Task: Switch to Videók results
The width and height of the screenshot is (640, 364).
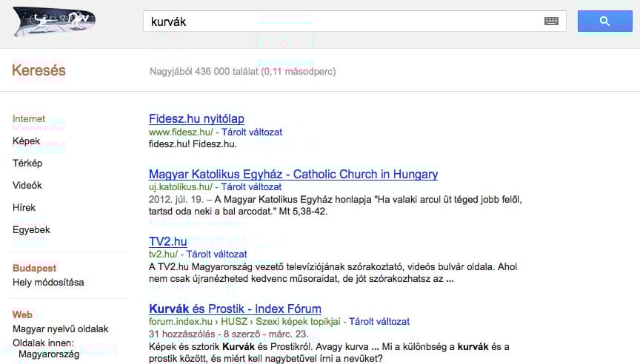Action: 27,186
